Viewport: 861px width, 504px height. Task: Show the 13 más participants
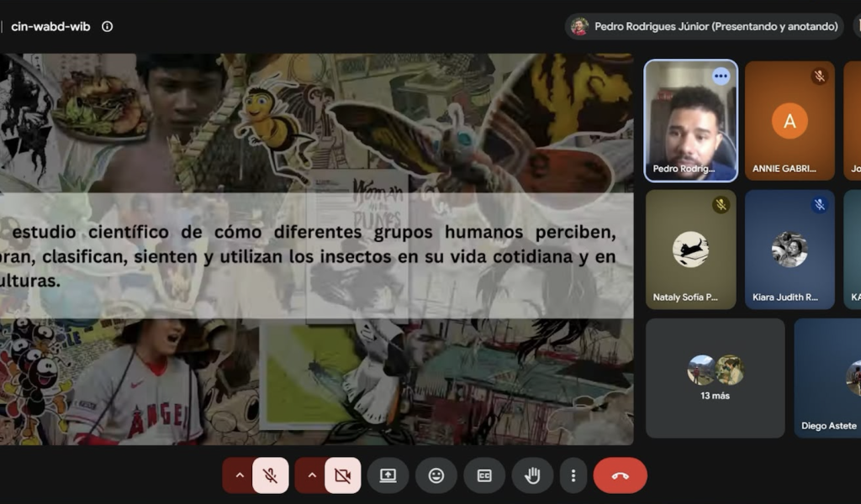pyautogui.click(x=715, y=378)
